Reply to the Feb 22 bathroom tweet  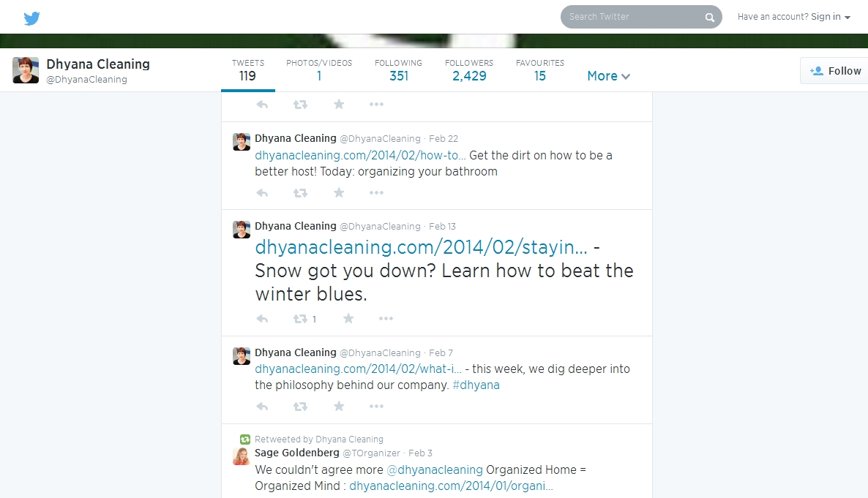pos(262,193)
